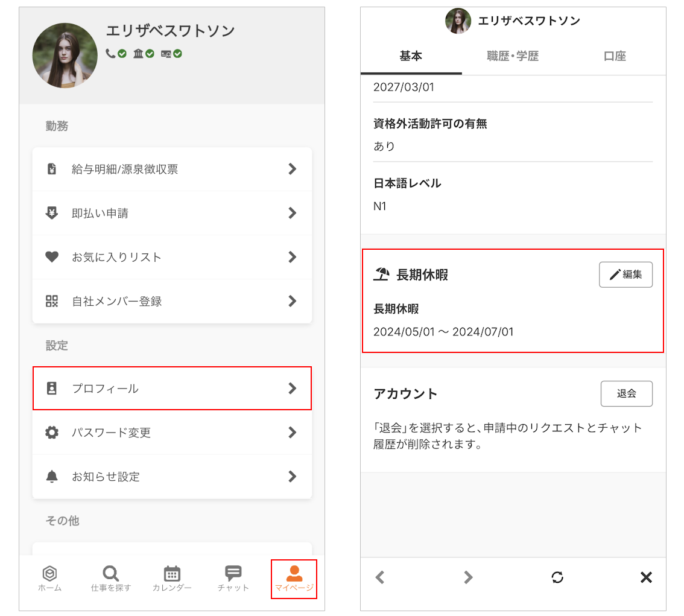
Task: Open チャット in the bottom bar
Action: point(233,579)
